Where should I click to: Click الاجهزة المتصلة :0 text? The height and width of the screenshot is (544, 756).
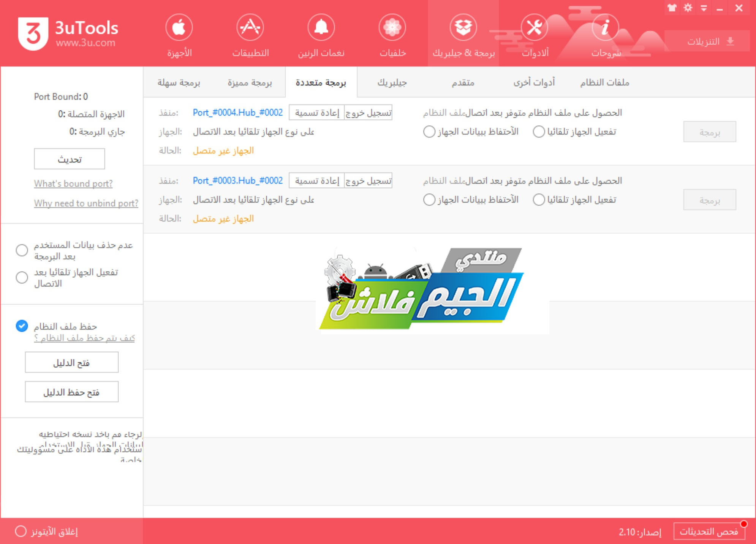pyautogui.click(x=91, y=114)
